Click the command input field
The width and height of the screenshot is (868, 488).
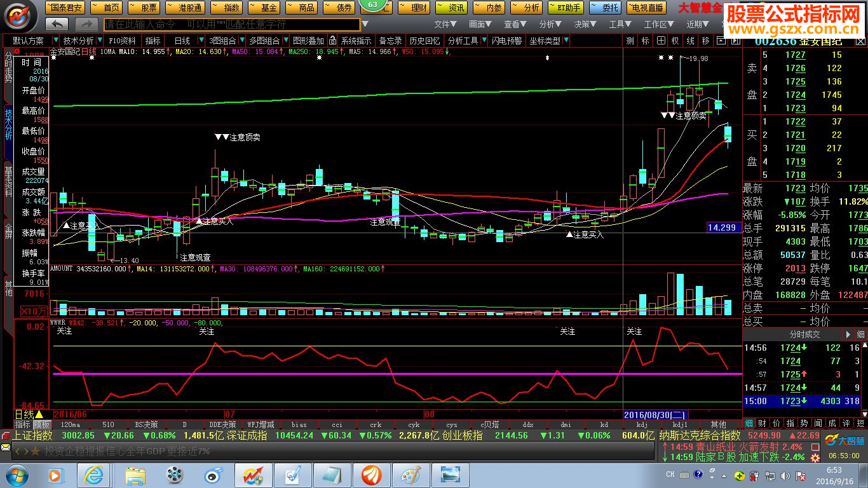click(x=232, y=24)
